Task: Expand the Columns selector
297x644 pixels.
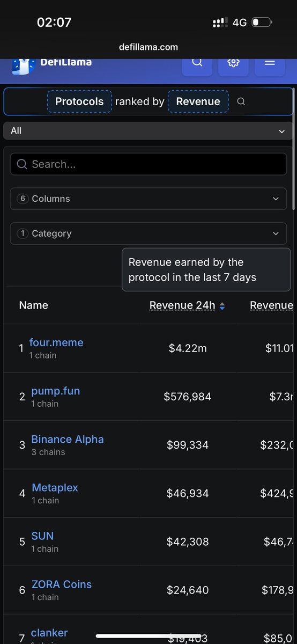Action: (148, 199)
